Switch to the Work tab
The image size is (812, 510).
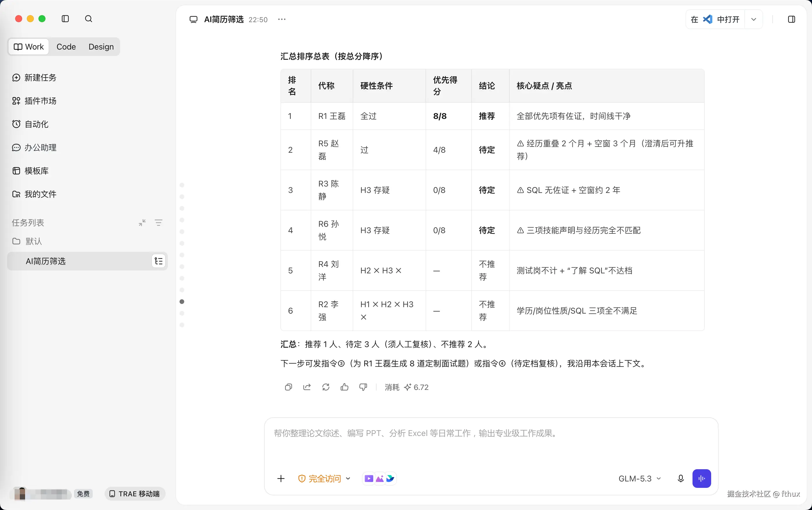pyautogui.click(x=29, y=47)
